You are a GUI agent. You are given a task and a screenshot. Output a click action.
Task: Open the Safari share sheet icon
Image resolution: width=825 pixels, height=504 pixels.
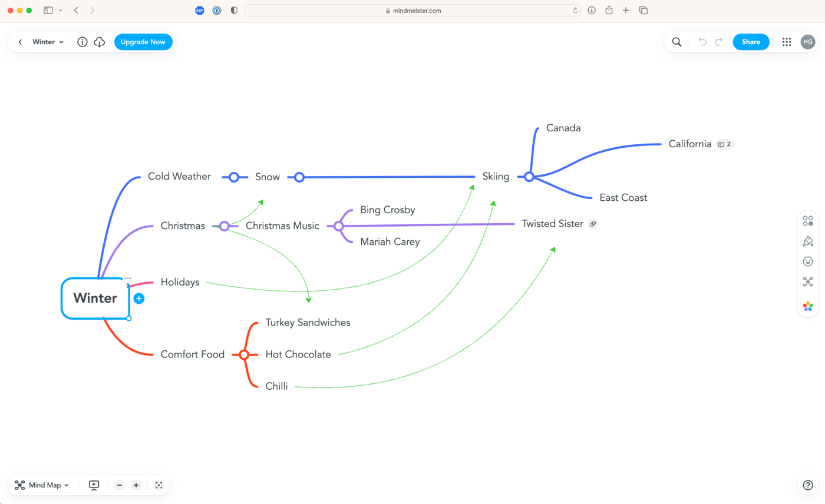pyautogui.click(x=609, y=11)
